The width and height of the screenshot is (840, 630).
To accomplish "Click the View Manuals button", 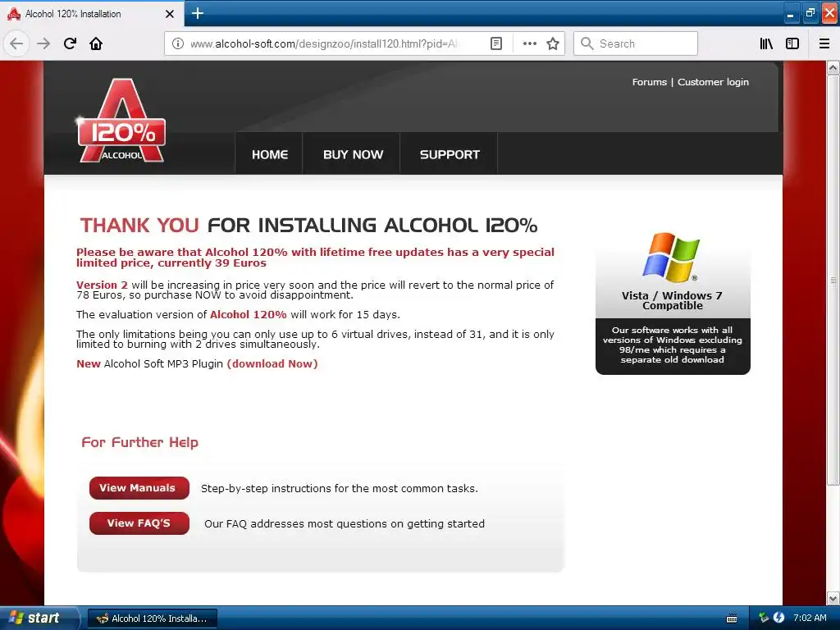I will click(139, 488).
